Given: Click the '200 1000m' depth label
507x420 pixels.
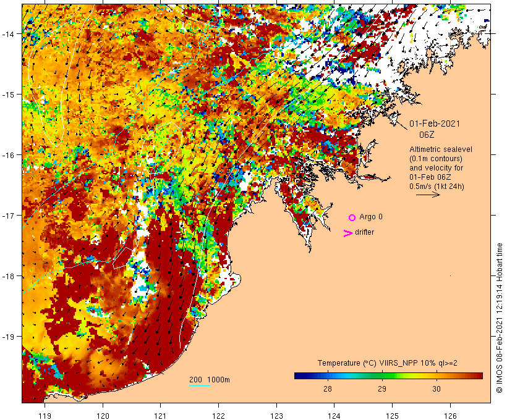Looking at the screenshot, I should tap(210, 380).
